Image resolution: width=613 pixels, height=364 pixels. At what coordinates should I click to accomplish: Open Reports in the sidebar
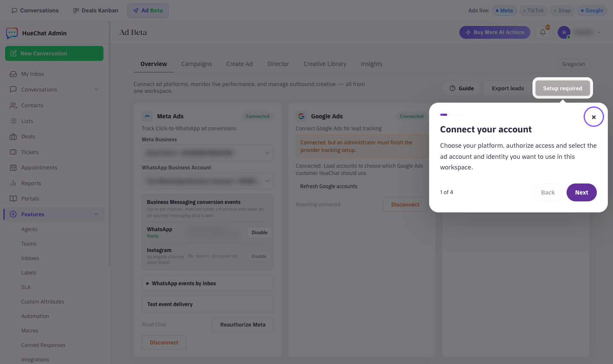click(x=54, y=183)
